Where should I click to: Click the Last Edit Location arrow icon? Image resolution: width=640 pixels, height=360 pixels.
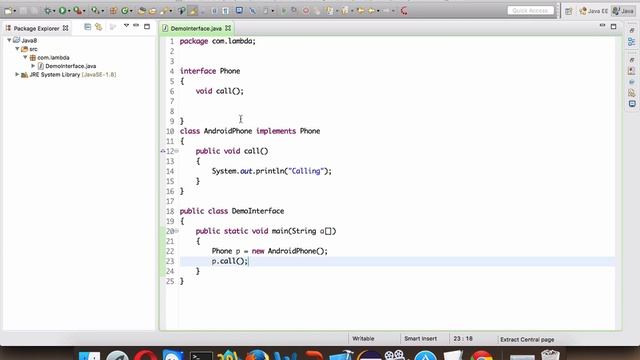point(361,11)
